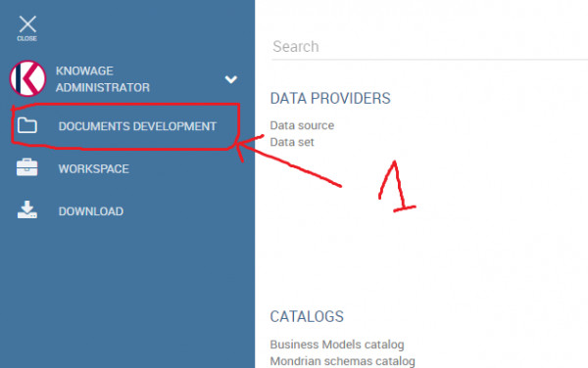
Task: Select the DOWNLOAD menu label
Action: pos(91,211)
